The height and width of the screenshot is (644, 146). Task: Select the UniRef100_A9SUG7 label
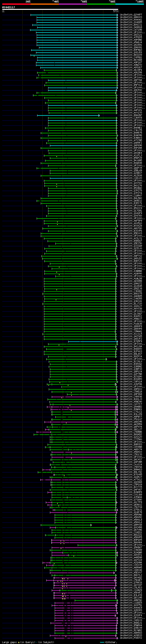point(131,67)
